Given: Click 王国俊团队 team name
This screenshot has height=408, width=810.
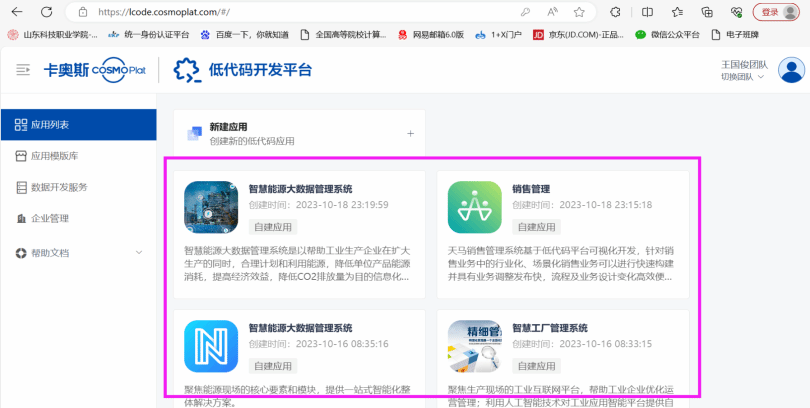Looking at the screenshot, I should pyautogui.click(x=744, y=65).
